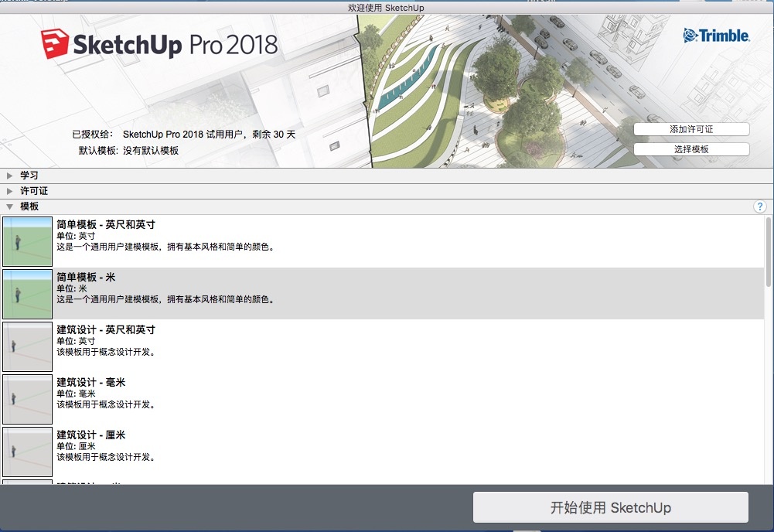The width and height of the screenshot is (774, 532).
Task: Click the SketchUp red logo icon
Action: [54, 44]
